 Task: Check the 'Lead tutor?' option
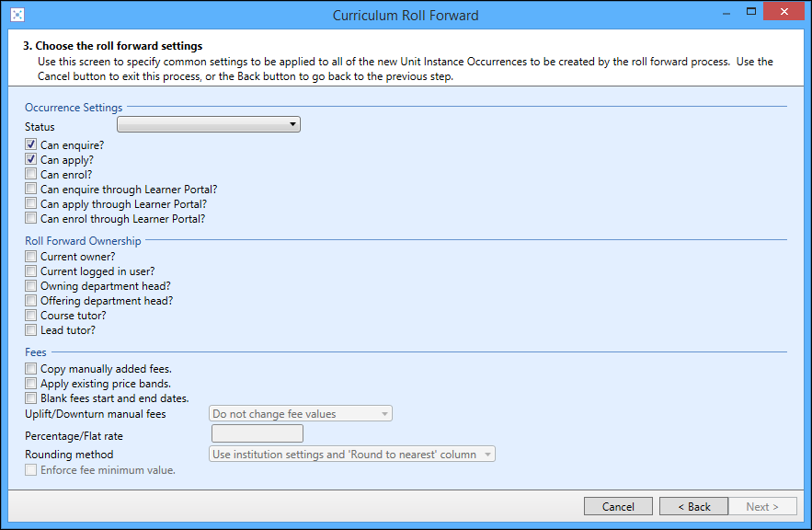tap(30, 329)
